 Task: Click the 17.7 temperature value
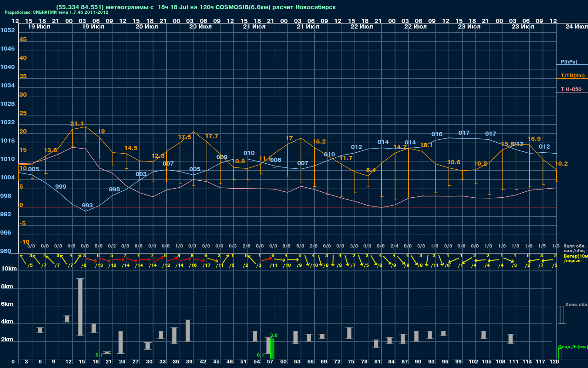[212, 136]
